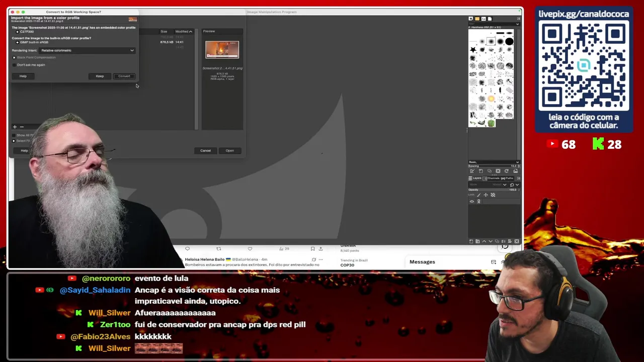Expand the GIMP built-in sRGB profile details
This screenshot has height=362, width=644.
click(x=18, y=42)
